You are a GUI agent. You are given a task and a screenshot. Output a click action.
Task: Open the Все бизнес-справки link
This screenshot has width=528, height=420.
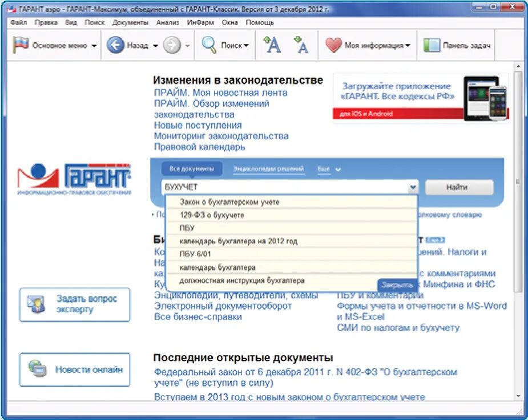click(x=198, y=317)
